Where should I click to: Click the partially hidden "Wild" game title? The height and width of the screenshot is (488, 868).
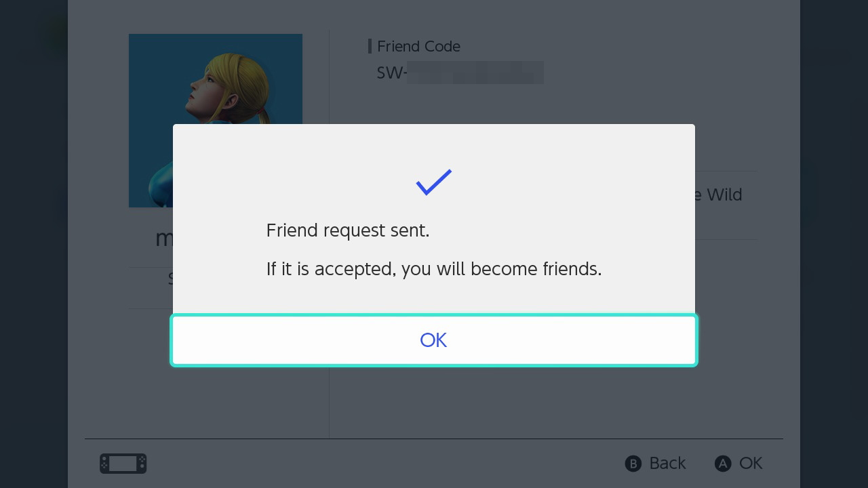pyautogui.click(x=722, y=195)
